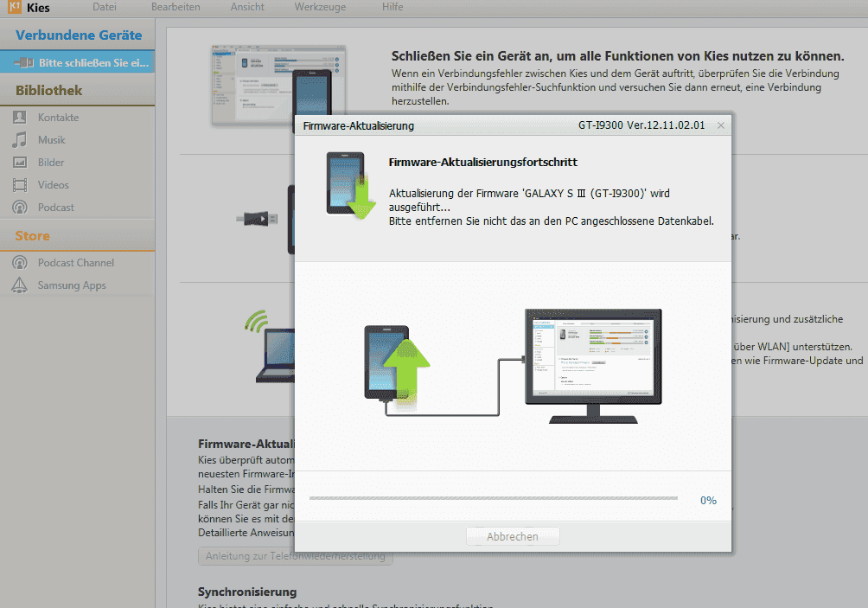Viewport: 868px width, 608px height.
Task: Click the Samsung Apps icon
Action: point(19,285)
